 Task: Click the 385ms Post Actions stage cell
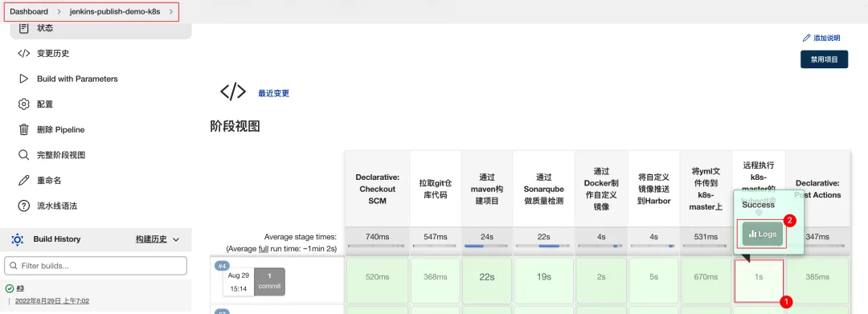click(817, 280)
